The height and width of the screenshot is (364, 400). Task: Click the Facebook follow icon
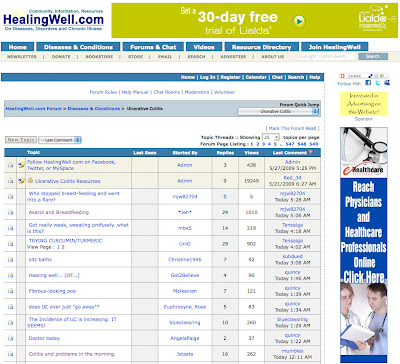point(368,83)
